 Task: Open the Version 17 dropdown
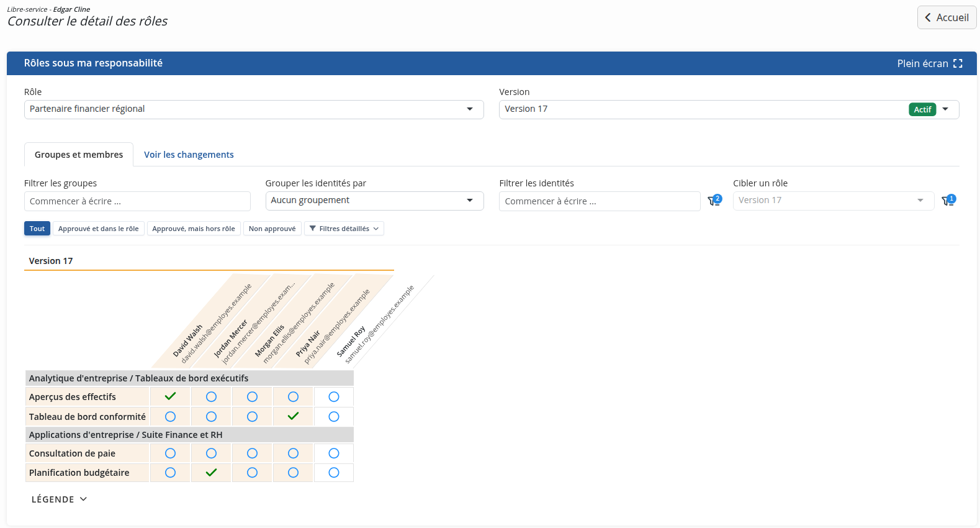click(x=729, y=109)
